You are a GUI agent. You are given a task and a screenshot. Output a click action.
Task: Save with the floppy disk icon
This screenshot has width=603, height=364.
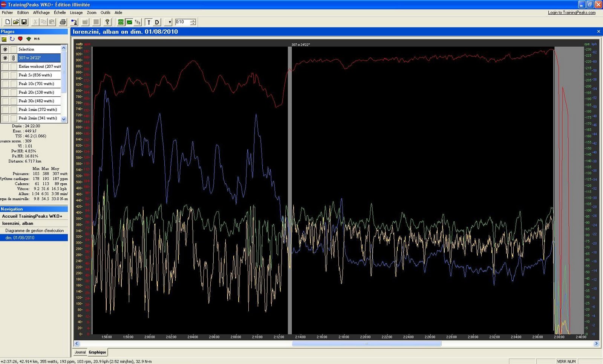(24, 22)
